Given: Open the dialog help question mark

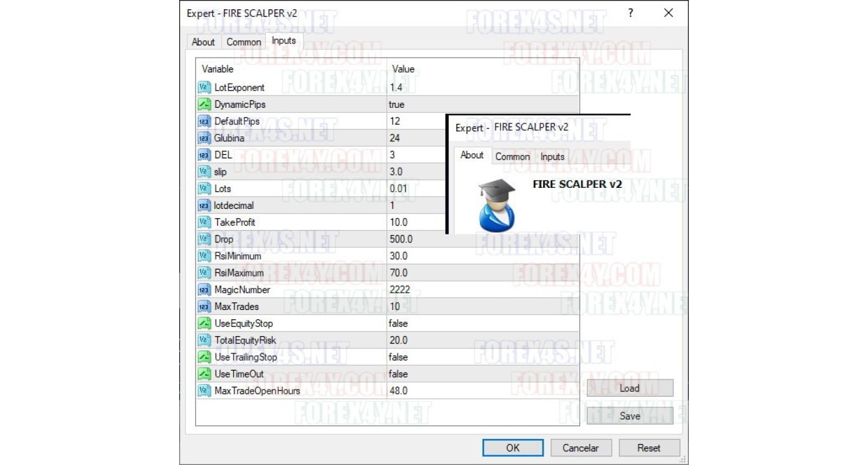Looking at the screenshot, I should point(631,13).
